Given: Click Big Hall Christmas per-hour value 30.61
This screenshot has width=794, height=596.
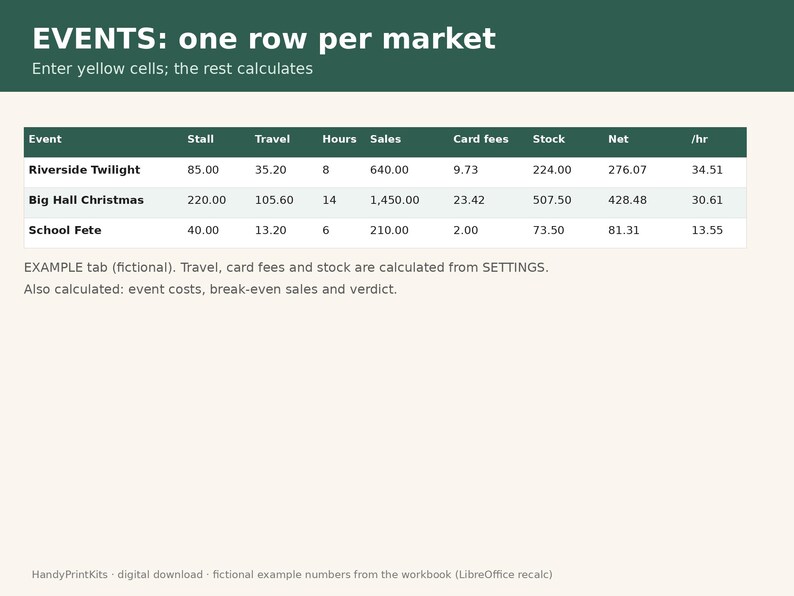Looking at the screenshot, I should point(707,200).
